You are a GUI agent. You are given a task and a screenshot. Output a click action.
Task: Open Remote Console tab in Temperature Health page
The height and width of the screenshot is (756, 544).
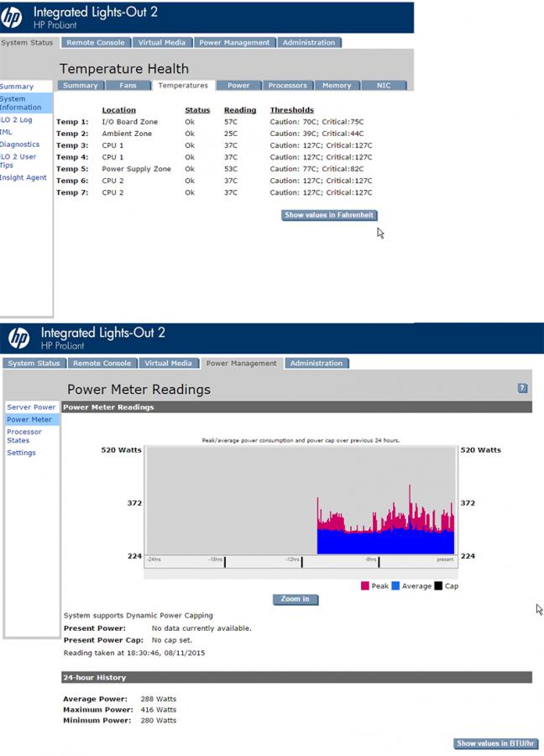pyautogui.click(x=96, y=43)
